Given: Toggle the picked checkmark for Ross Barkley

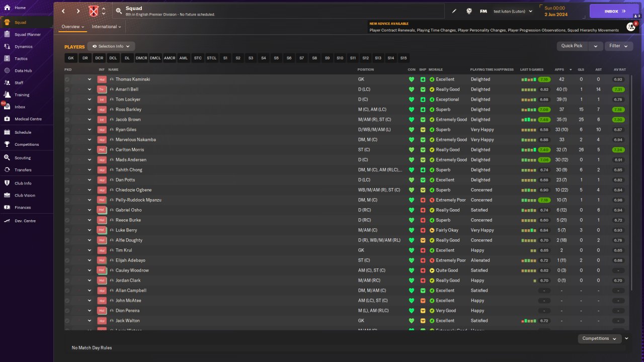Looking at the screenshot, I should (67, 110).
